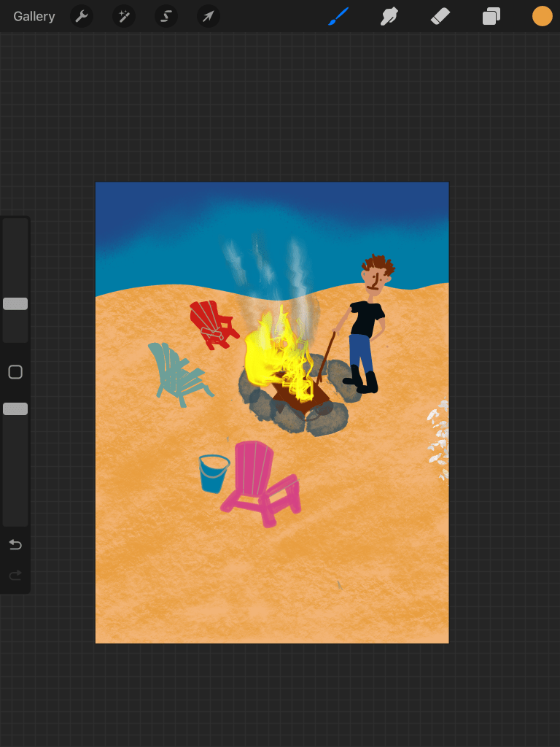The height and width of the screenshot is (747, 560).
Task: Tap the square Modify button in sidebar
Action: 15,372
